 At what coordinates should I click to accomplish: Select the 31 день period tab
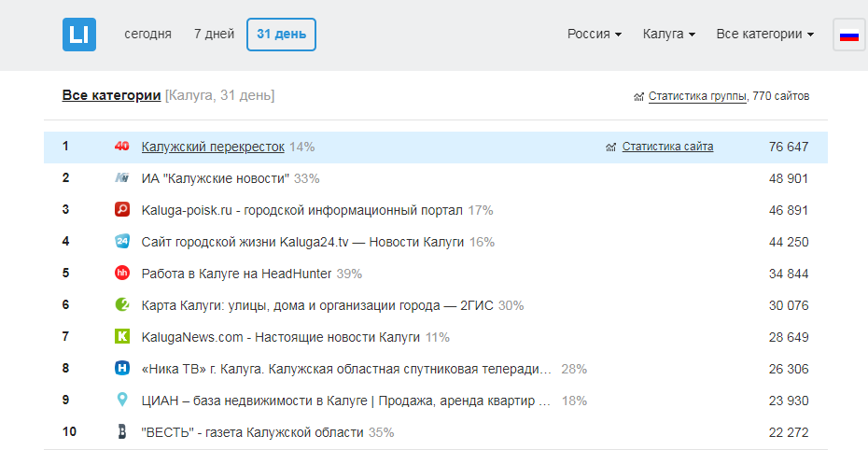click(281, 35)
